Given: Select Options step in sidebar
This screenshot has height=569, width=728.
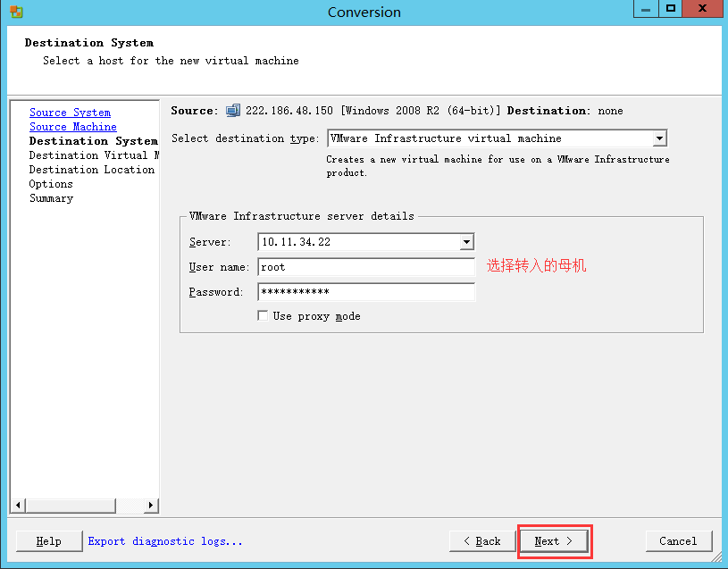Looking at the screenshot, I should point(51,184).
